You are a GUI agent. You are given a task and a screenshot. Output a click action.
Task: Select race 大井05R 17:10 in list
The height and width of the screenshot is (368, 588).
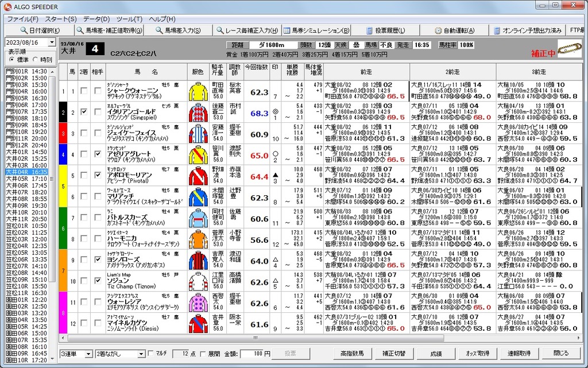[x=26, y=179]
